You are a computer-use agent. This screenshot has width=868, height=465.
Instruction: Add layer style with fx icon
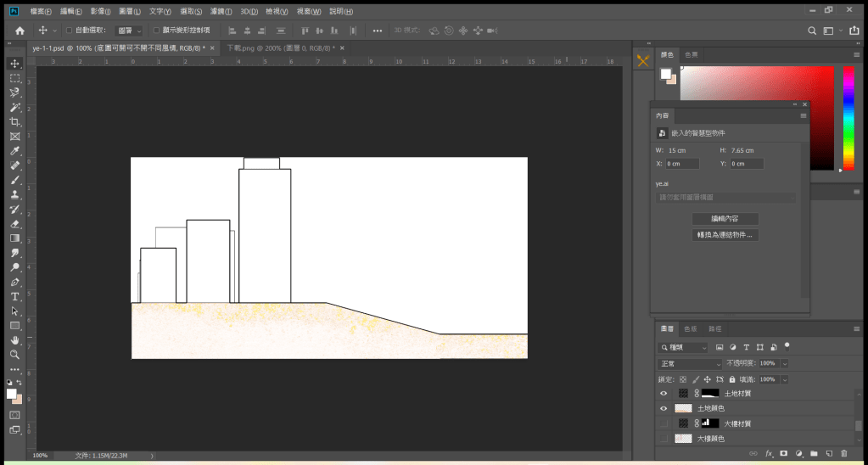(769, 454)
